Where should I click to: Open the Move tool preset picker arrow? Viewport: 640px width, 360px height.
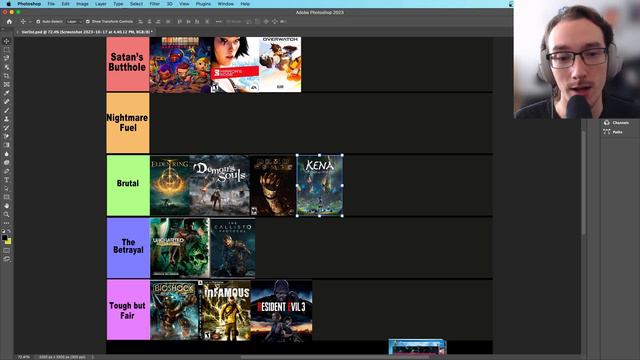(29, 22)
